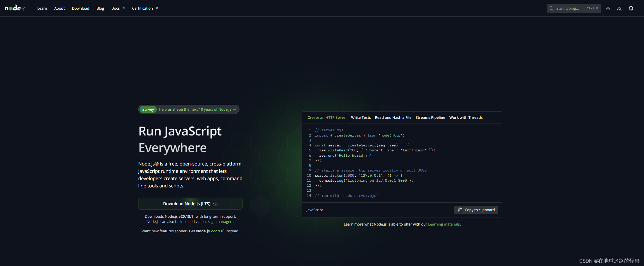Switch to the Streams Pipeline tab
The width and height of the screenshot is (644, 266).
point(430,117)
